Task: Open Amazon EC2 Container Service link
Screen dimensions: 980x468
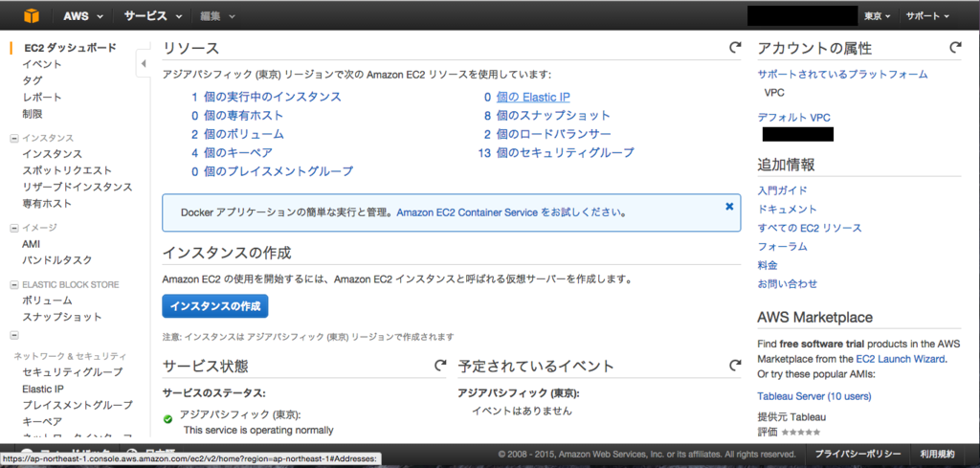Action: [x=467, y=212]
